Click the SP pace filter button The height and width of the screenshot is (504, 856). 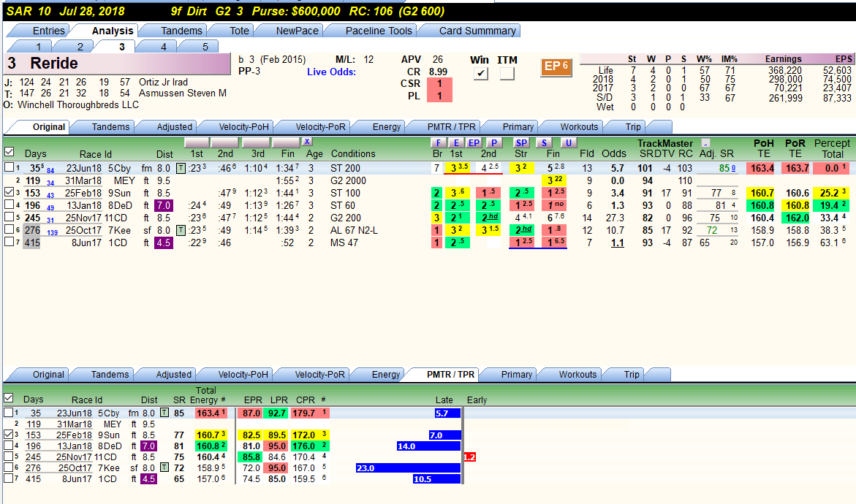coord(521,143)
